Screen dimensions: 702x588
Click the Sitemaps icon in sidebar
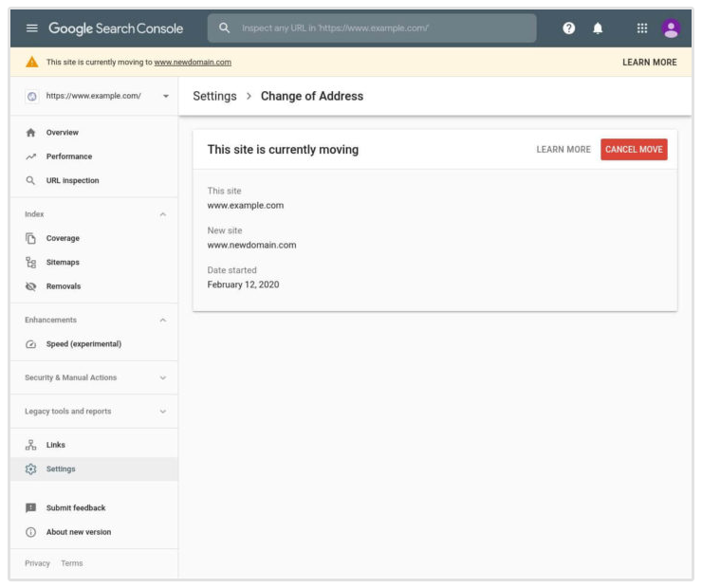31,263
